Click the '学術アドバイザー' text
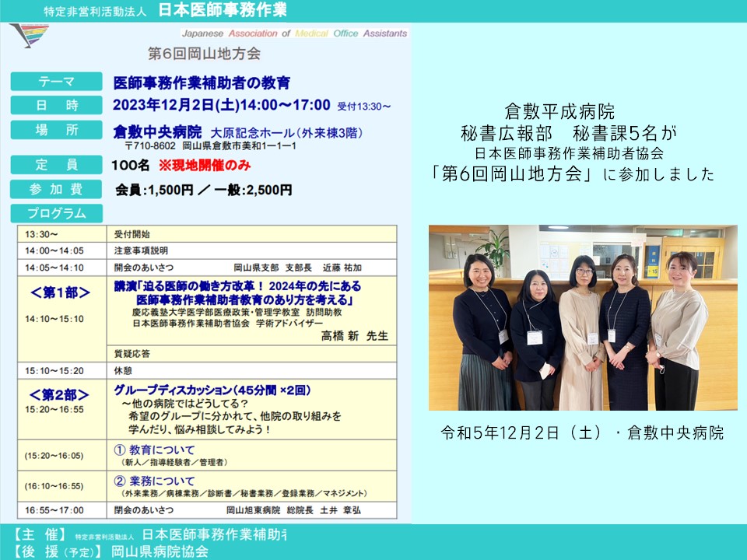Screen dimensions: 747x560 [x=289, y=324]
